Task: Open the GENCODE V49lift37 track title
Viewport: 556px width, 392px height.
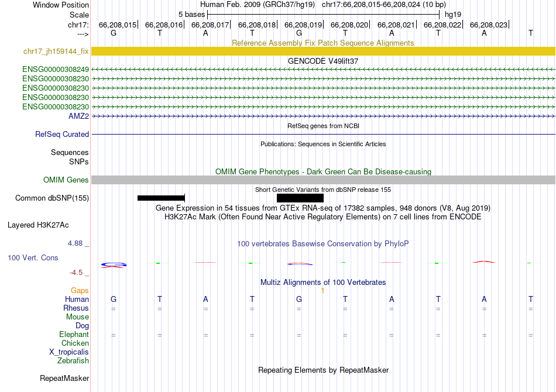Action: 323,61
